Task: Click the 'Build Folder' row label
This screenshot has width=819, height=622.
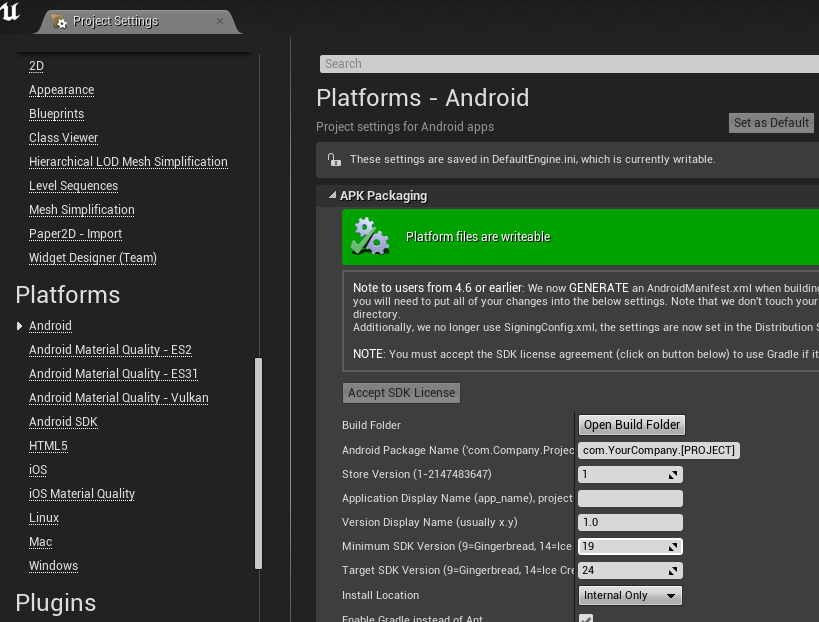Action: pyautogui.click(x=371, y=425)
